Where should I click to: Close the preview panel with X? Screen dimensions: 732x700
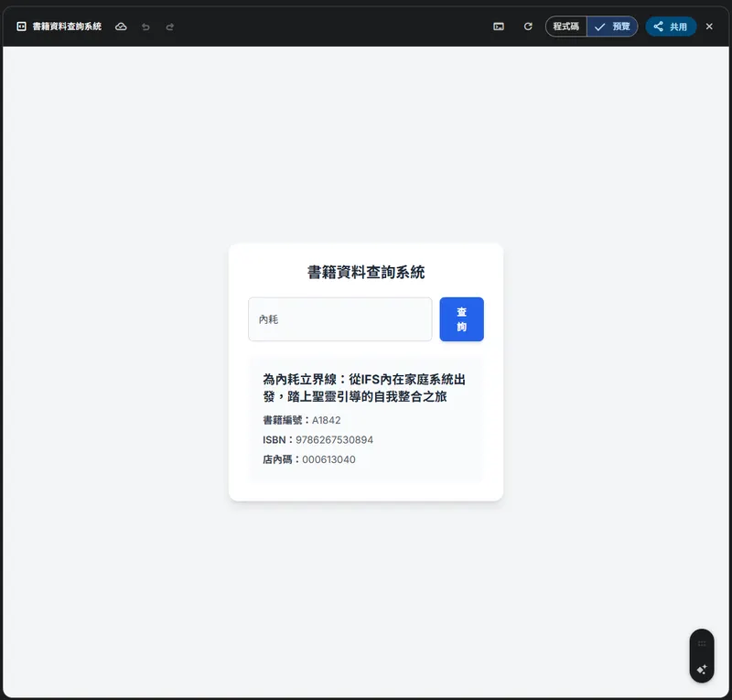tap(709, 27)
